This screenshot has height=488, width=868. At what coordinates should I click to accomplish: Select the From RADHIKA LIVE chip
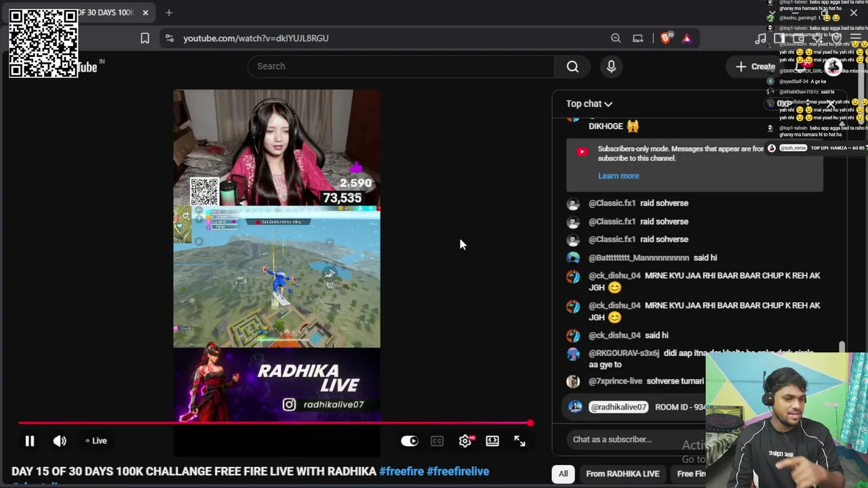tap(623, 474)
